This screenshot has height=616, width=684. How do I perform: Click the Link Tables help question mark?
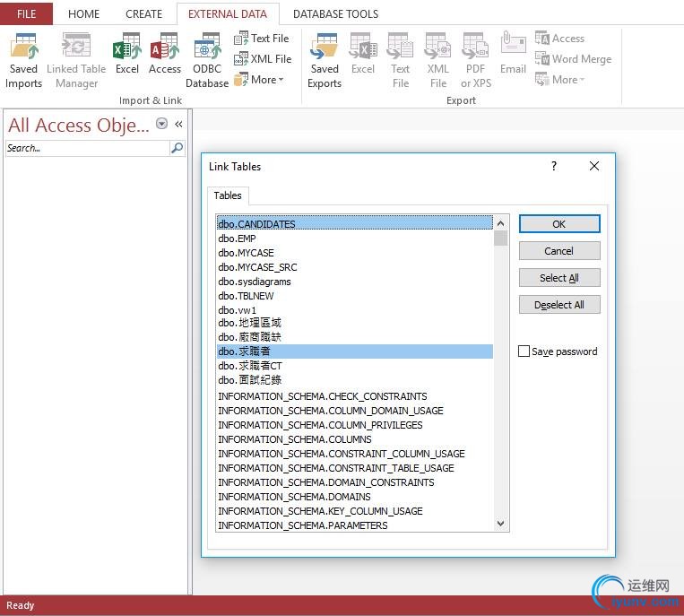[554, 166]
